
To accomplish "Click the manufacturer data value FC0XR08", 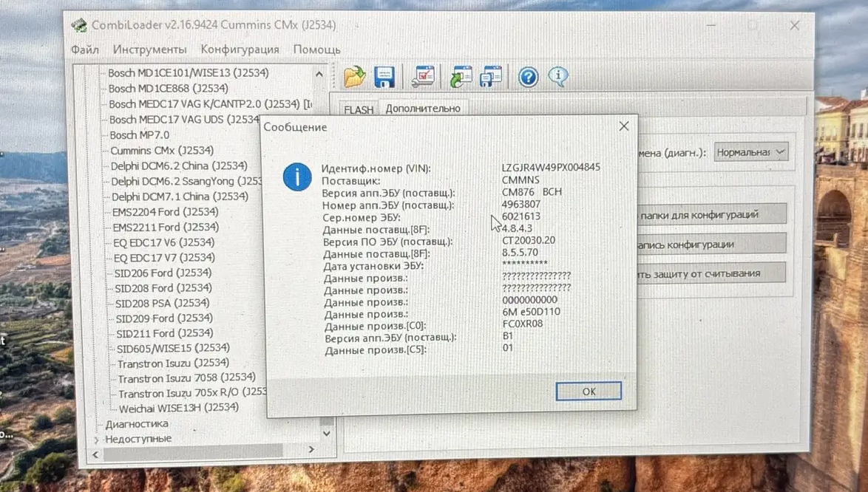I will (x=523, y=324).
